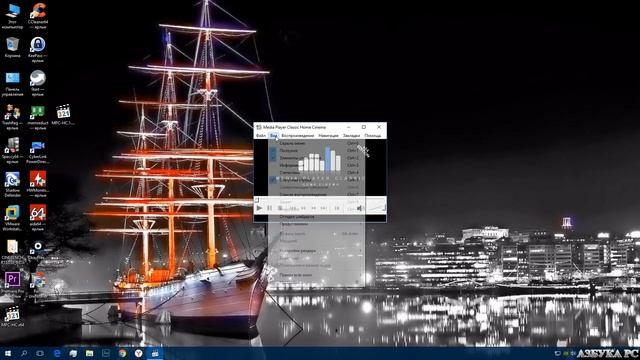Open the Файл menu in Media Player Classic
This screenshot has height=360, width=640.
pos(261,136)
